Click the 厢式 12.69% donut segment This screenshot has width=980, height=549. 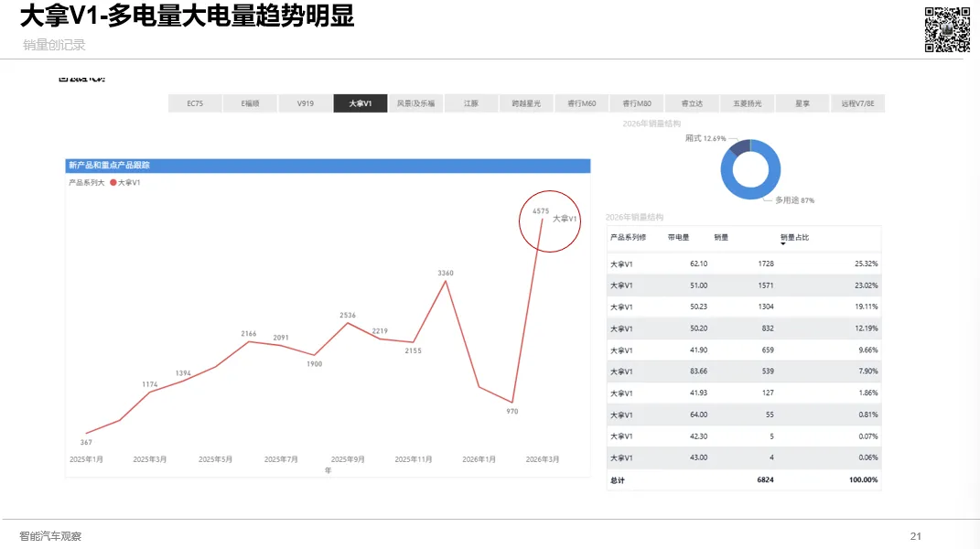(741, 148)
